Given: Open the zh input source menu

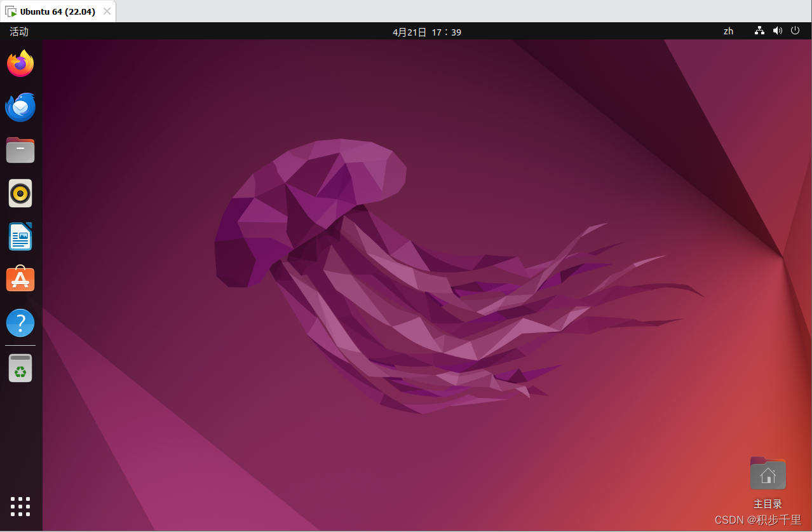Looking at the screenshot, I should 728,31.
